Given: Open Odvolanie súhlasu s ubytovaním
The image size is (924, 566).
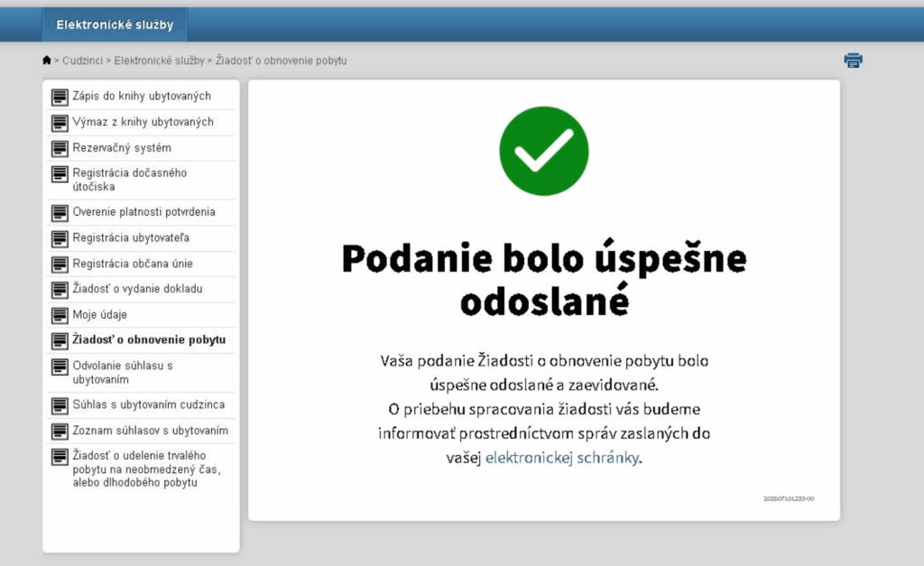Looking at the screenshot, I should coord(122,373).
